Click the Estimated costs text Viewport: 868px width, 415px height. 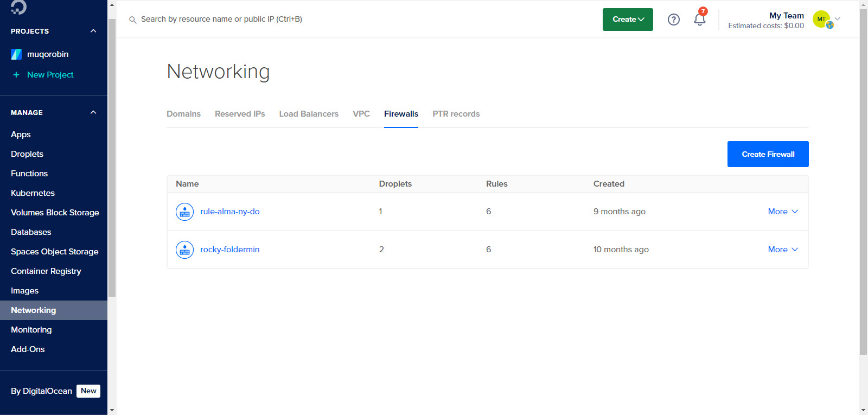pos(766,26)
